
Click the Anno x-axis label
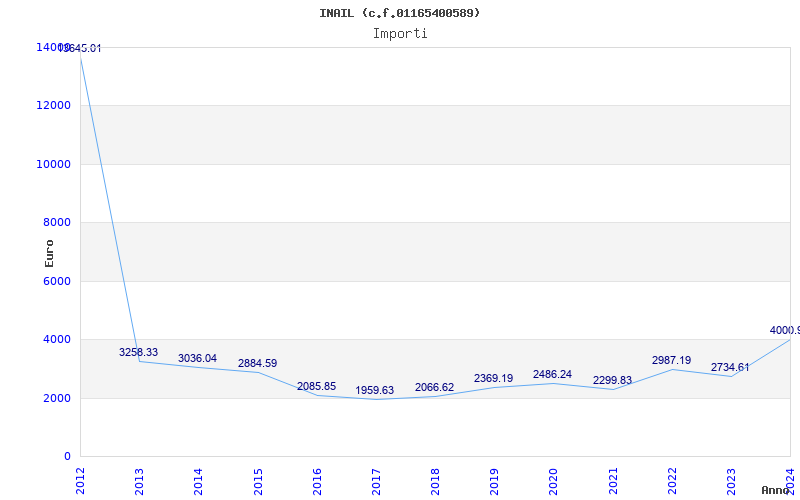774,490
